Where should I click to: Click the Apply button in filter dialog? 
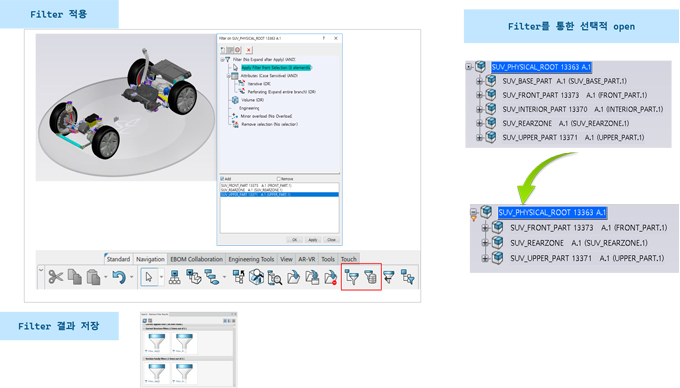313,240
